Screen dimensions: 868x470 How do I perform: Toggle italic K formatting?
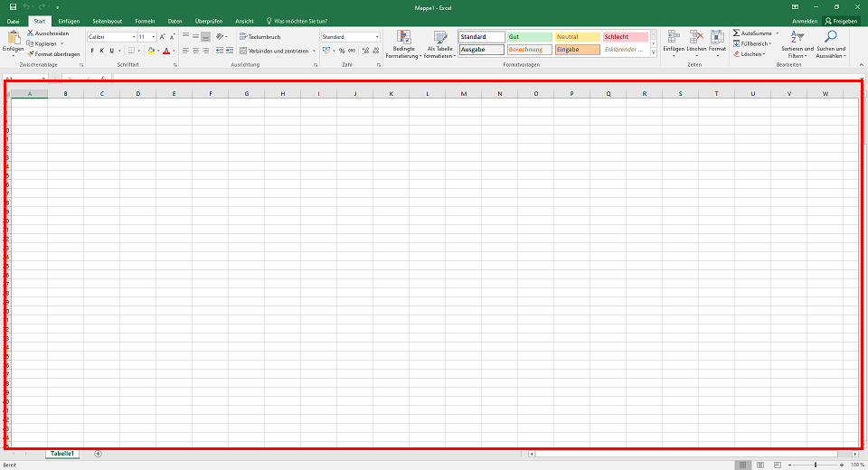(102, 51)
